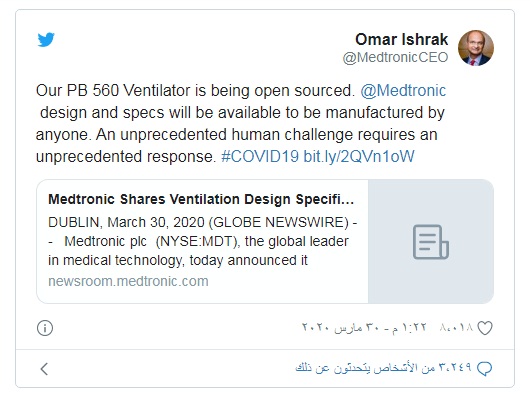Open the Omar Ishrak display name
The width and height of the screenshot is (530, 402).
point(401,39)
